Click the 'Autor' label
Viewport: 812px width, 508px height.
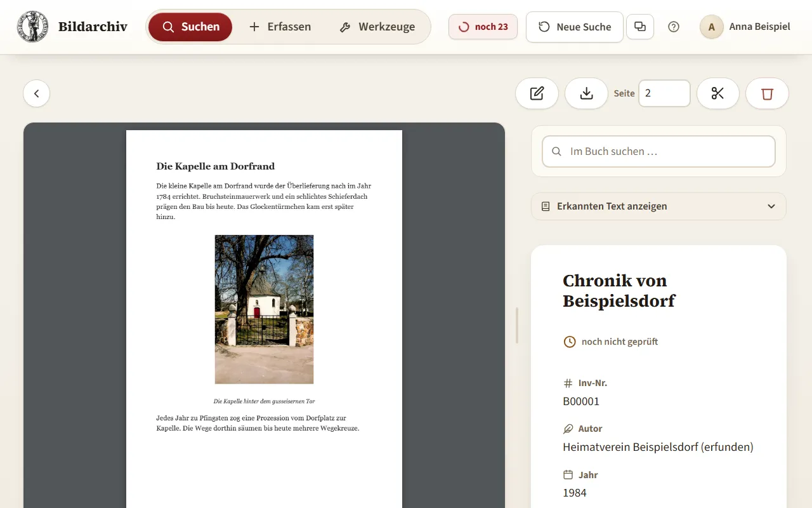click(590, 429)
